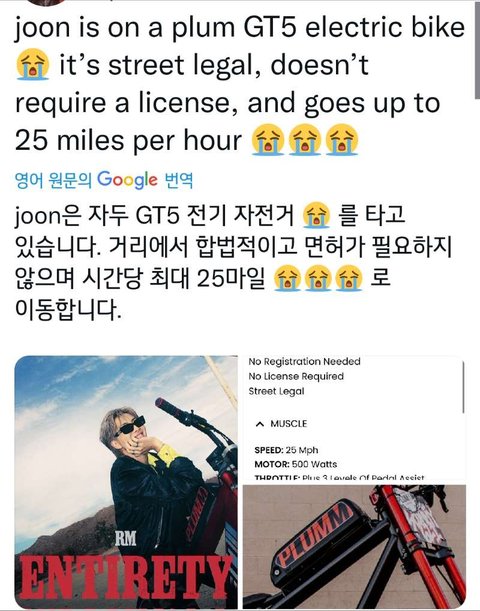Open the RM Entirety poster image

click(126, 482)
